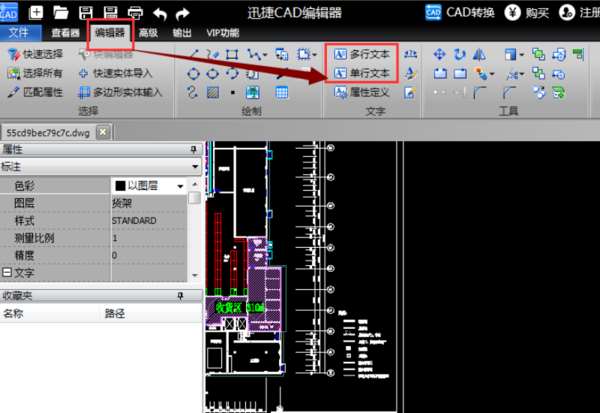Select the Rotate tool
Image resolution: width=600 pixels, height=413 pixels.
tap(459, 54)
